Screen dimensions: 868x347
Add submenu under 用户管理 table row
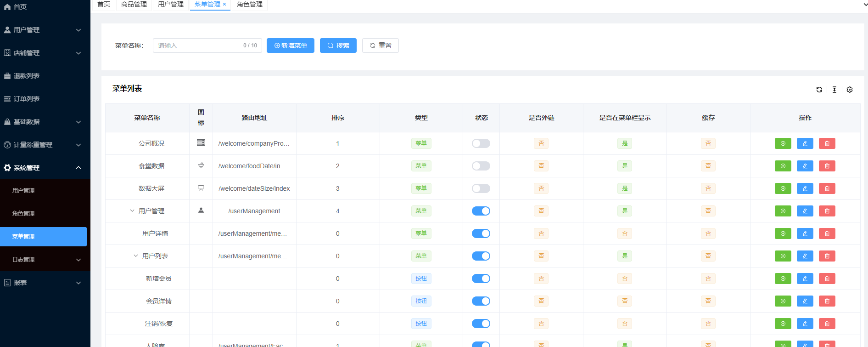pyautogui.click(x=783, y=211)
